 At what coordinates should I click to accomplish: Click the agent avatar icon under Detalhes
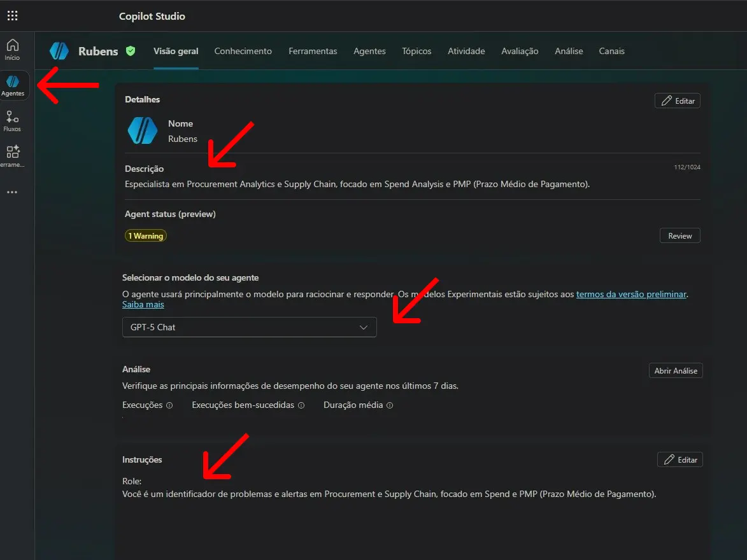click(x=143, y=130)
